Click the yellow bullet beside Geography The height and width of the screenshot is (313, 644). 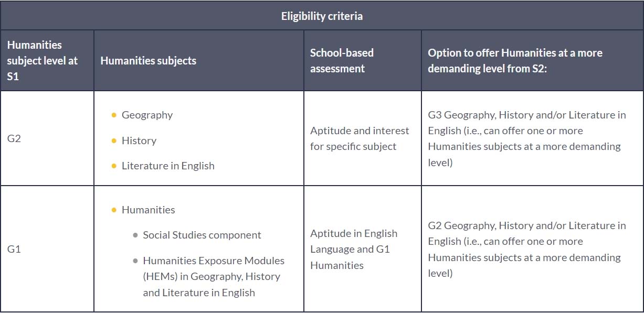114,115
